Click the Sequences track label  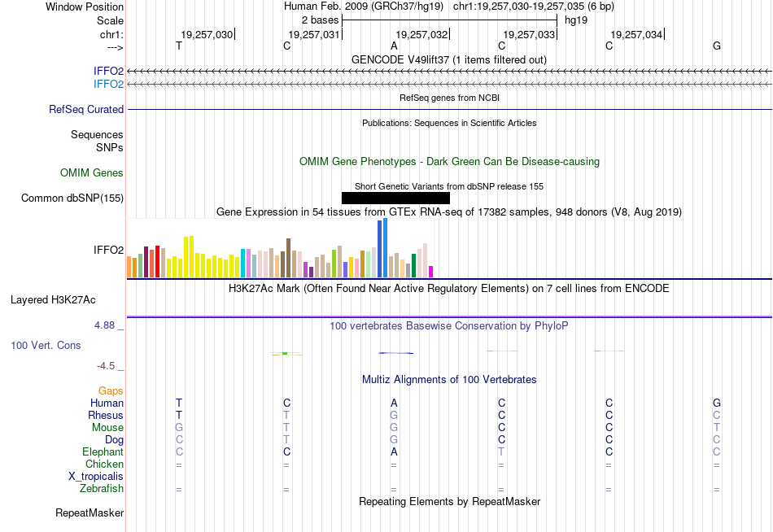tap(97, 134)
